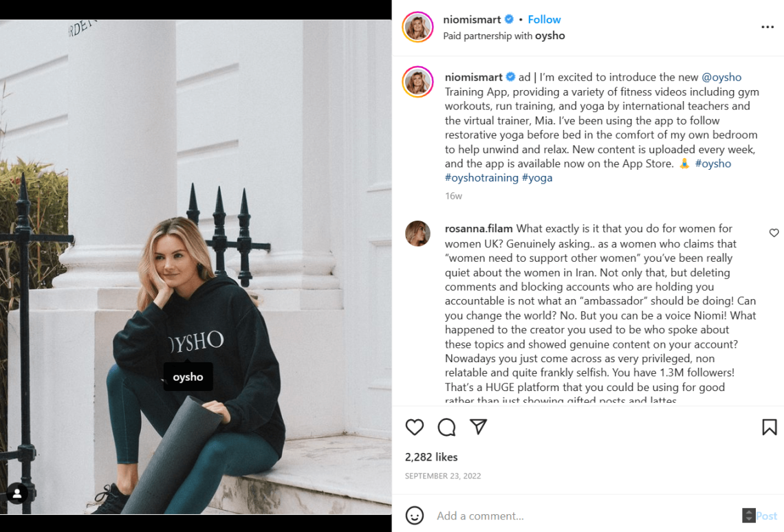
Task: Click the rosanna.filam username
Action: pos(479,228)
